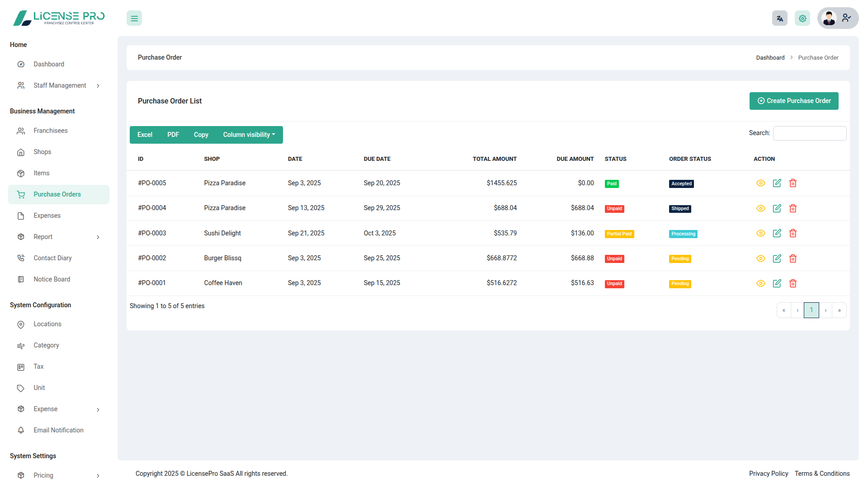Click Create Purchase Order button
The image size is (868, 488).
[793, 101]
